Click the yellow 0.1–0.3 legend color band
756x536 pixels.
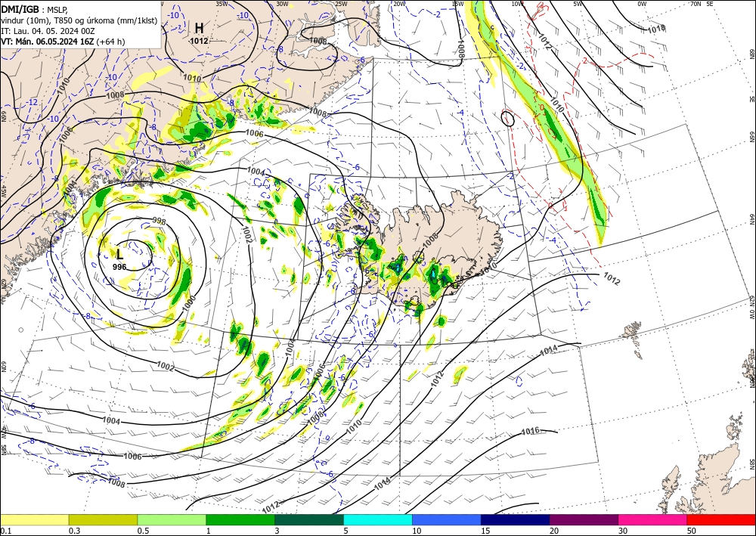point(34,520)
